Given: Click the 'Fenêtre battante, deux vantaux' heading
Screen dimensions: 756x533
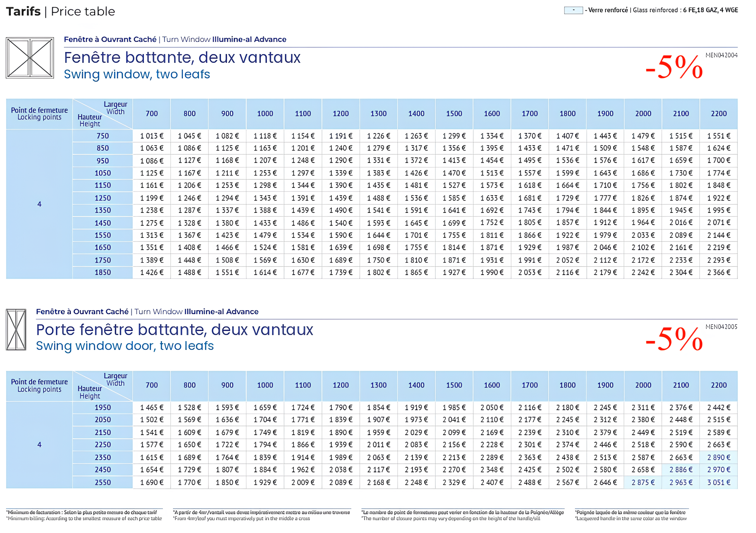Looking at the screenshot, I should pyautogui.click(x=182, y=57).
